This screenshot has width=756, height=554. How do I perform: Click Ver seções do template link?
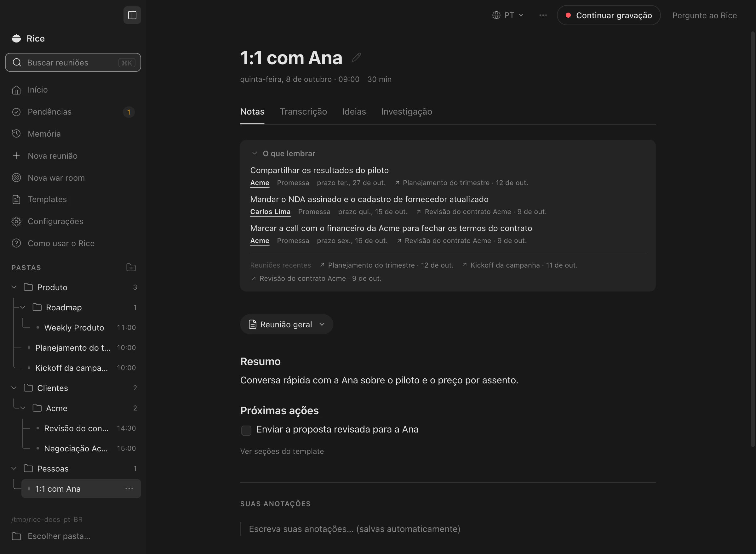pos(282,451)
